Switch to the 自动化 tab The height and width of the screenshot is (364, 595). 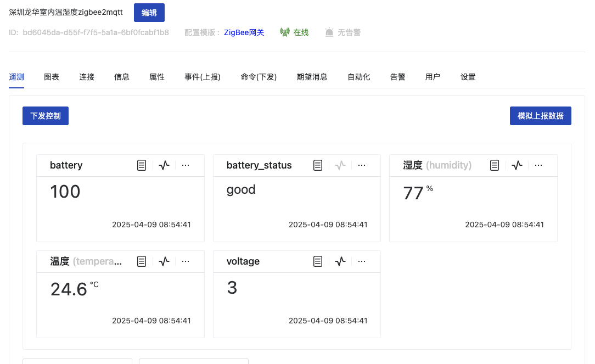pos(359,77)
